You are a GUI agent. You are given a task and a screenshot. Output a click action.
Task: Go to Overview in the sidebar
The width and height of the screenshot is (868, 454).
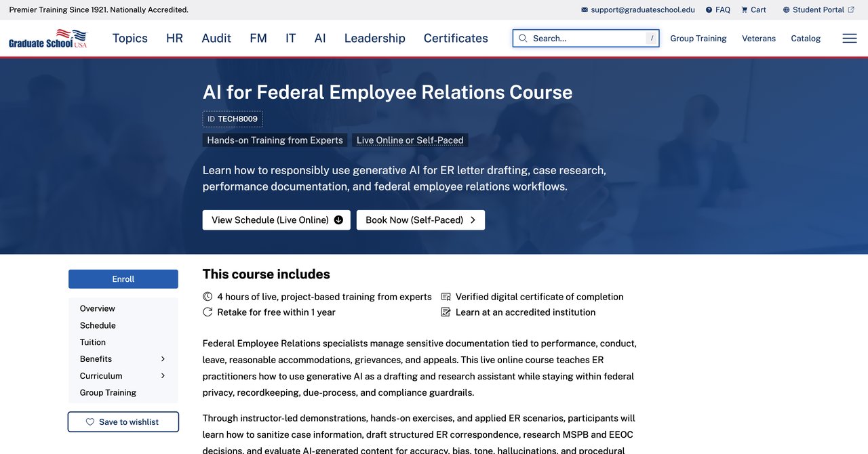click(x=98, y=308)
